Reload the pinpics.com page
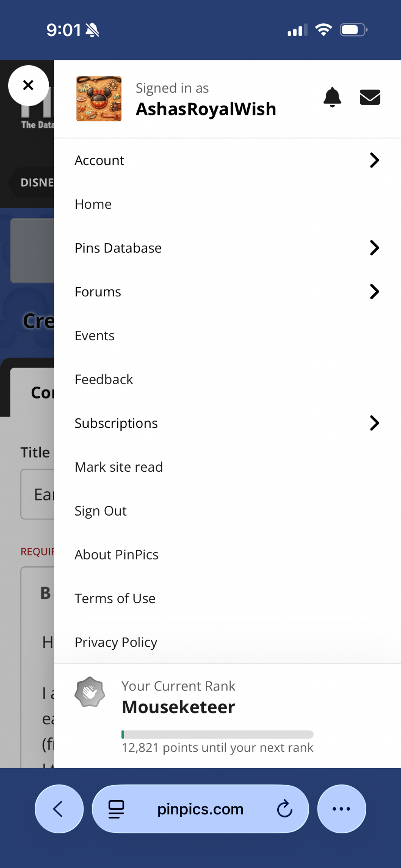Screen dimensions: 401x868 pos(285,809)
